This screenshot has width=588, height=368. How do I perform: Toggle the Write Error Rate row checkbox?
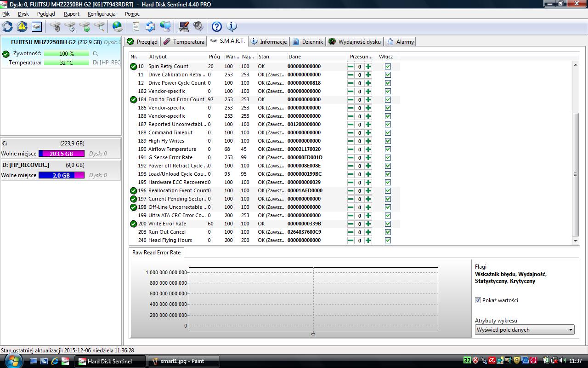pos(388,224)
